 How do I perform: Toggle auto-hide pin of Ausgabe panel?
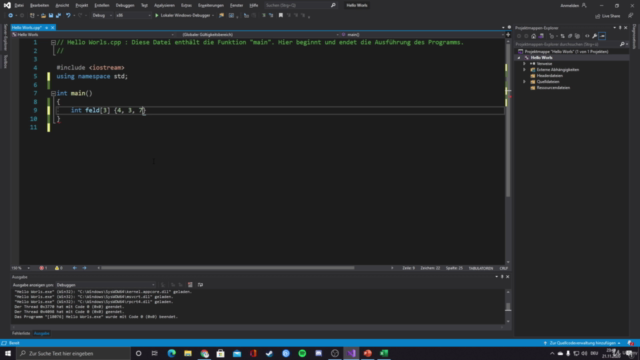[502, 277]
